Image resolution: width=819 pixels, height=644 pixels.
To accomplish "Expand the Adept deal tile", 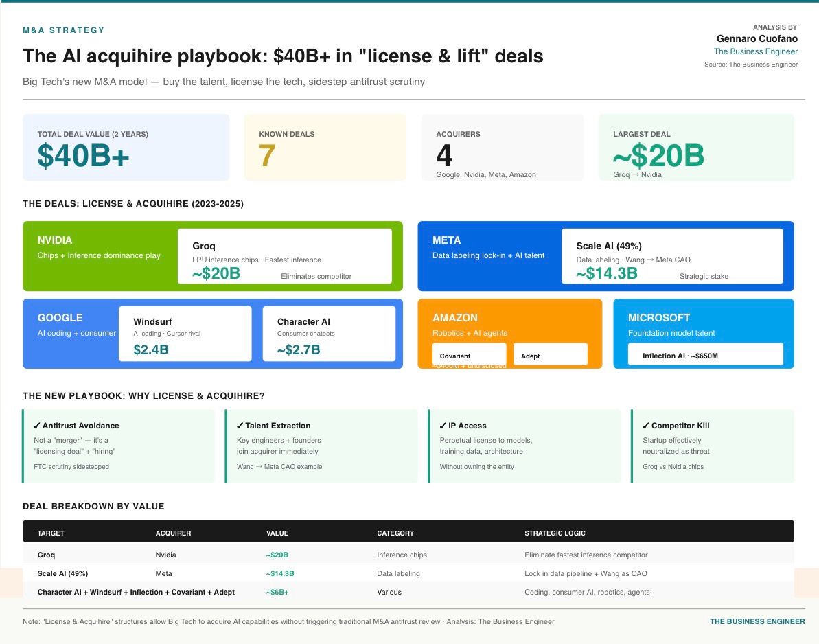I will pos(551,354).
